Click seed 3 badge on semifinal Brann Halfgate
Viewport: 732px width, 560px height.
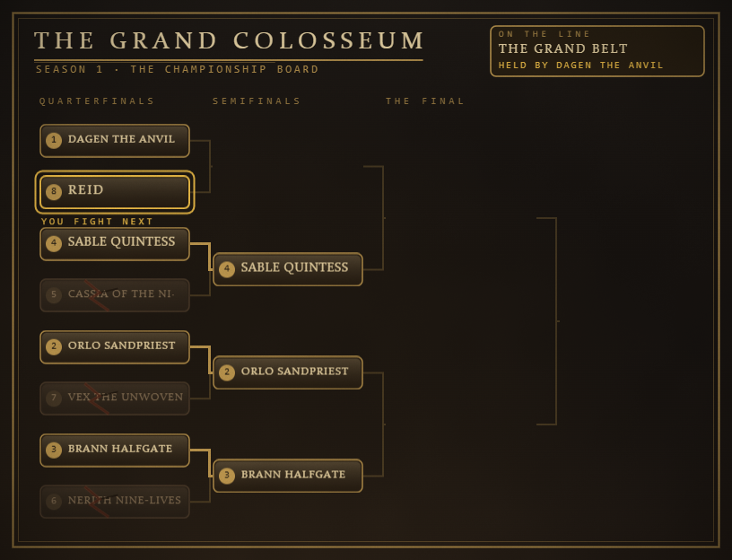227,476
